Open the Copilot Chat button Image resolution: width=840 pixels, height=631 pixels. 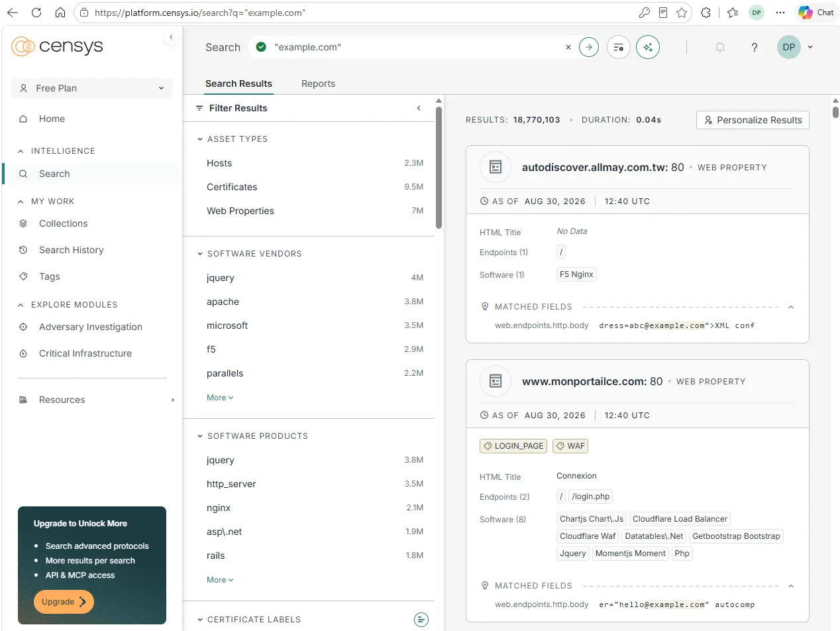816,13
